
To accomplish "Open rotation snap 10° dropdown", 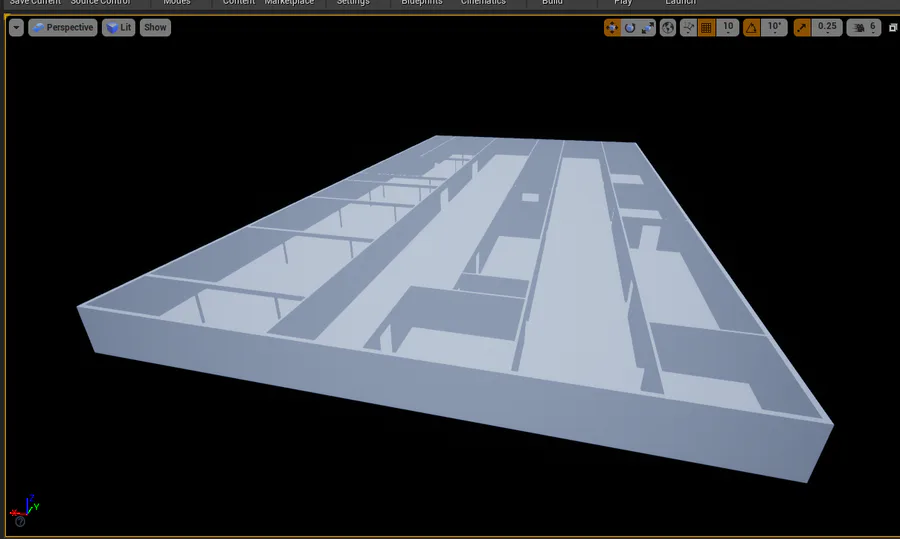I will pos(774,28).
